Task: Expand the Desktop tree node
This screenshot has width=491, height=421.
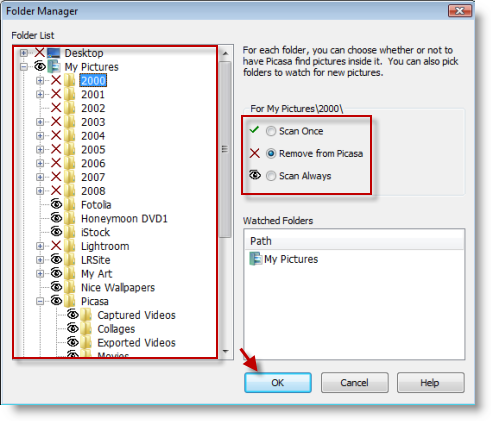Action: coord(24,53)
